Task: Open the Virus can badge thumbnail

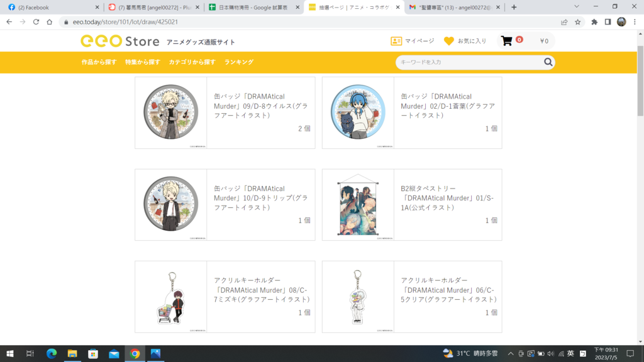Action: [171, 112]
